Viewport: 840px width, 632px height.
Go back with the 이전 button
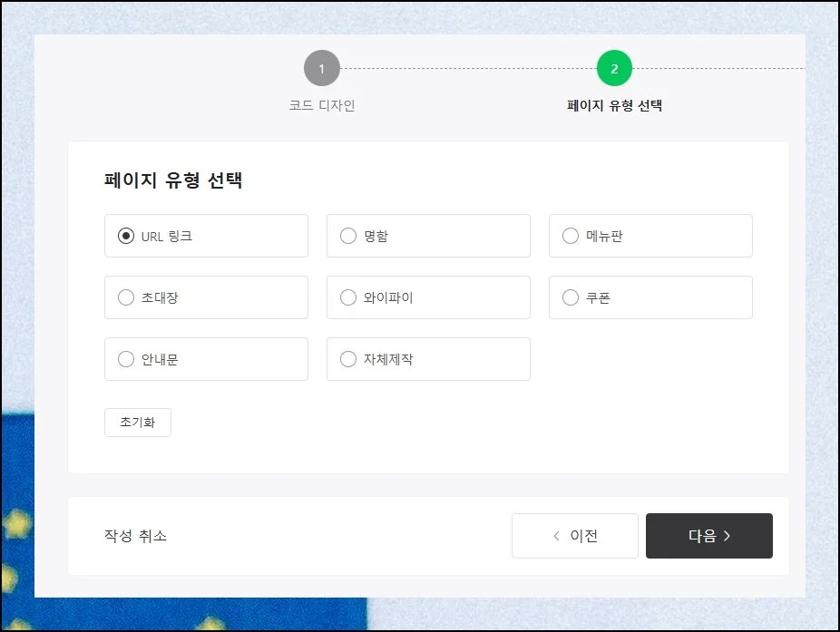(575, 536)
